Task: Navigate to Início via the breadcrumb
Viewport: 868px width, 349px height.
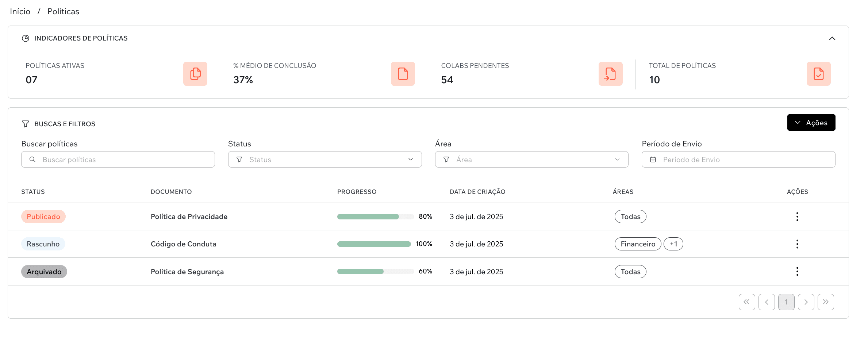Action: [x=20, y=11]
